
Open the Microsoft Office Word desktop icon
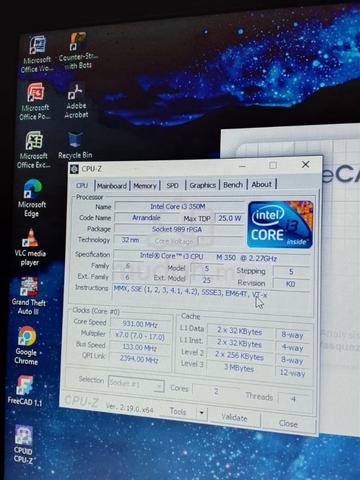tap(36, 55)
